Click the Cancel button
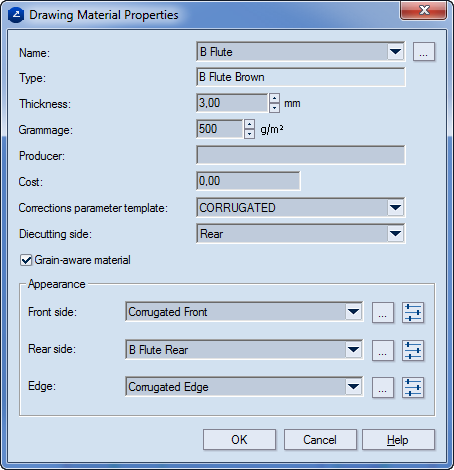Image resolution: width=454 pixels, height=470 pixels. tap(320, 440)
